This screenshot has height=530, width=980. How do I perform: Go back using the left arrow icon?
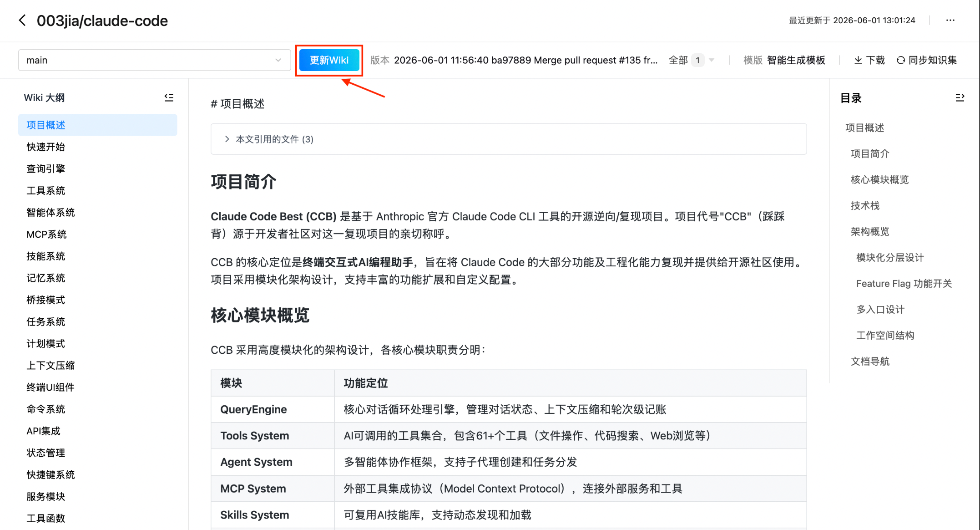click(x=22, y=20)
